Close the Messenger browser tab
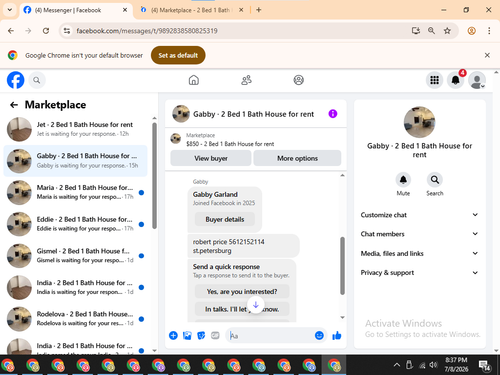The width and height of the screenshot is (500, 375). [125, 10]
